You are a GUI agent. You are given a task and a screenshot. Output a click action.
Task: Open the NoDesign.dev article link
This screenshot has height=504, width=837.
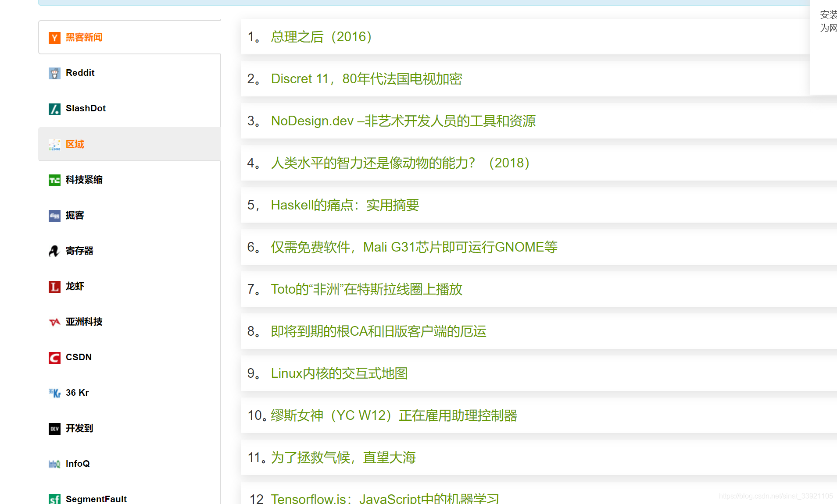tap(403, 121)
